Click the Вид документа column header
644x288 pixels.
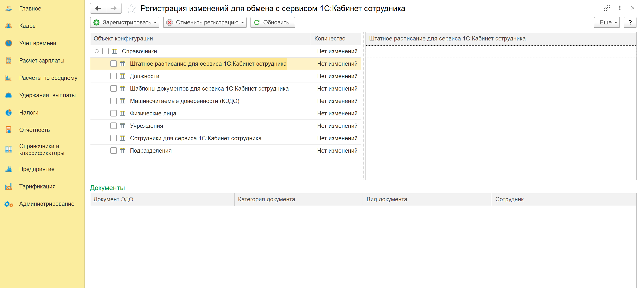pyautogui.click(x=427, y=199)
